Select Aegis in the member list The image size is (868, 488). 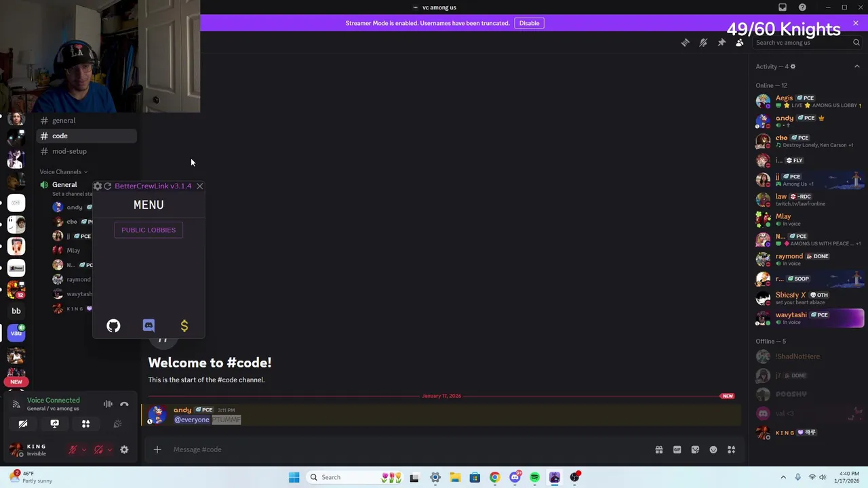click(x=808, y=102)
